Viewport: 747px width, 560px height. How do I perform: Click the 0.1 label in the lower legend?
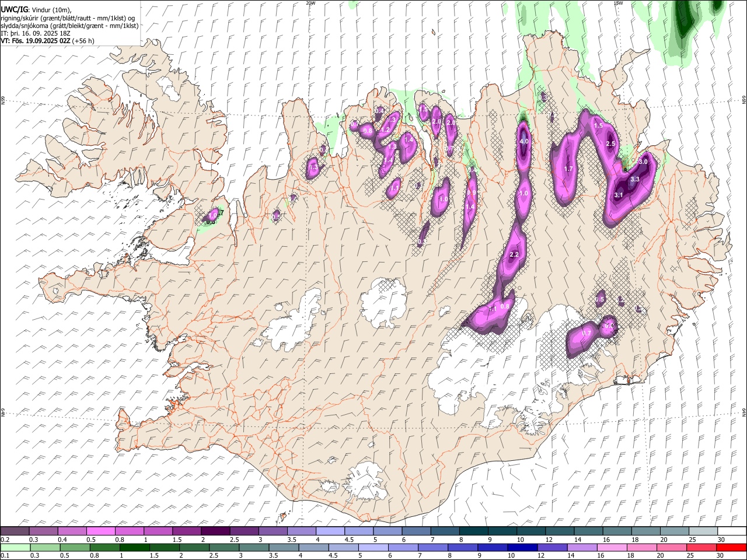(5, 556)
